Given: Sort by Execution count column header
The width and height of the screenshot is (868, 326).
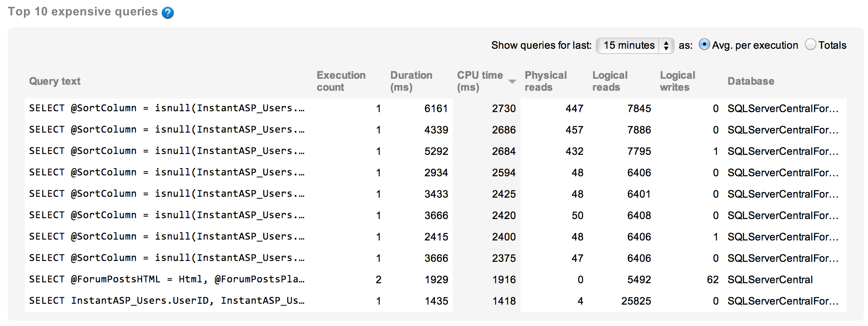Looking at the screenshot, I should pyautogui.click(x=341, y=81).
